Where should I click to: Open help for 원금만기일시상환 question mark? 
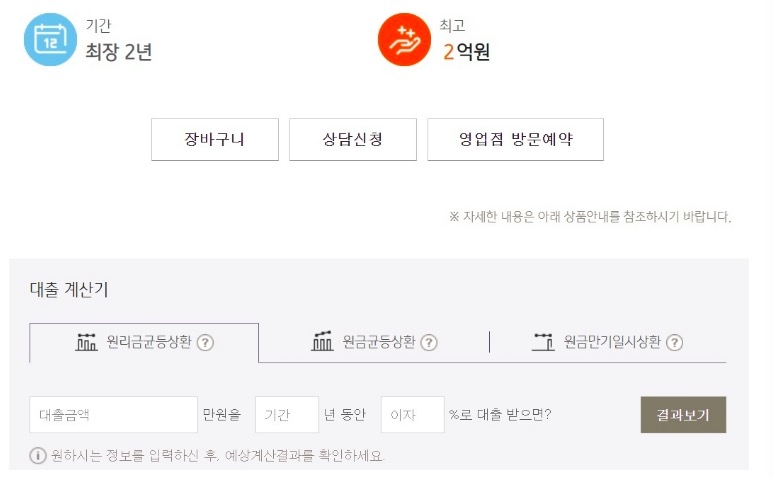tap(674, 342)
